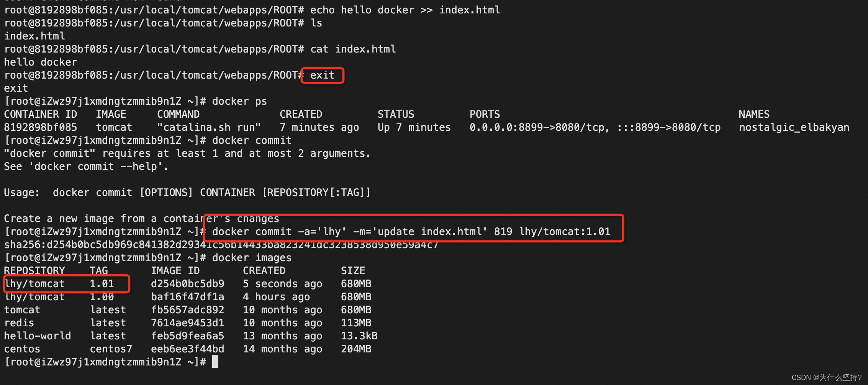Click the 'centos7' tag
This screenshot has height=385, width=868.
coord(111,349)
